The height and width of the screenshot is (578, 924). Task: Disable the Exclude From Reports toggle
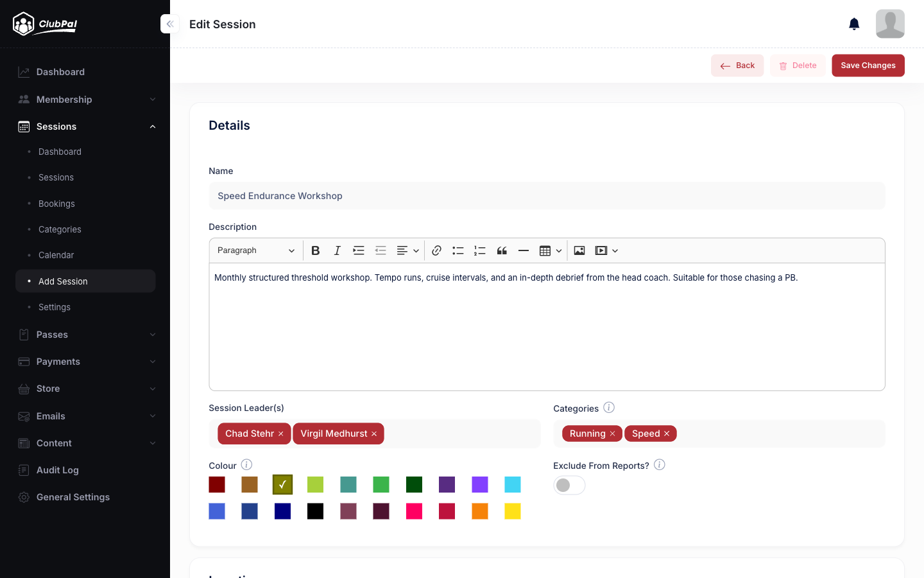569,485
